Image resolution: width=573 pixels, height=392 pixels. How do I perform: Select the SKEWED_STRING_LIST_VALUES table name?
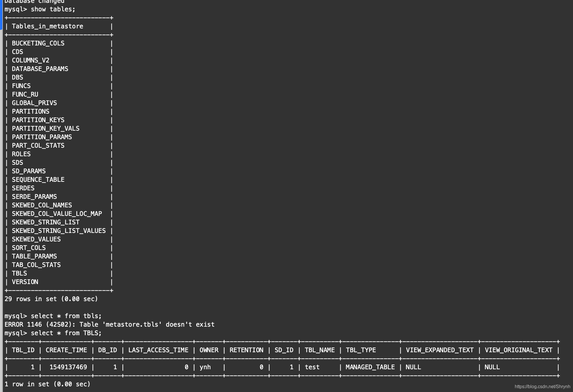(59, 231)
